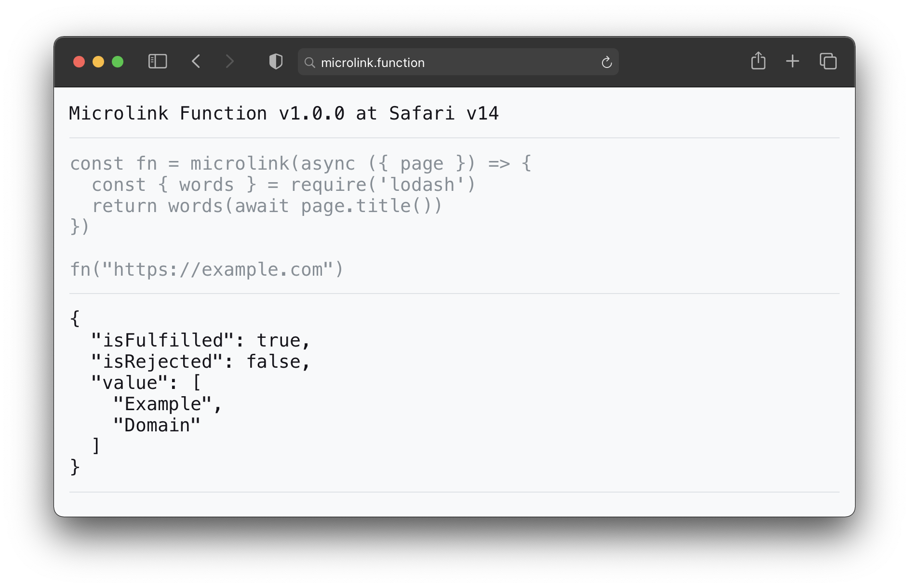This screenshot has height=588, width=909.
Task: Click the const fn = microlink code line
Action: click(x=301, y=164)
